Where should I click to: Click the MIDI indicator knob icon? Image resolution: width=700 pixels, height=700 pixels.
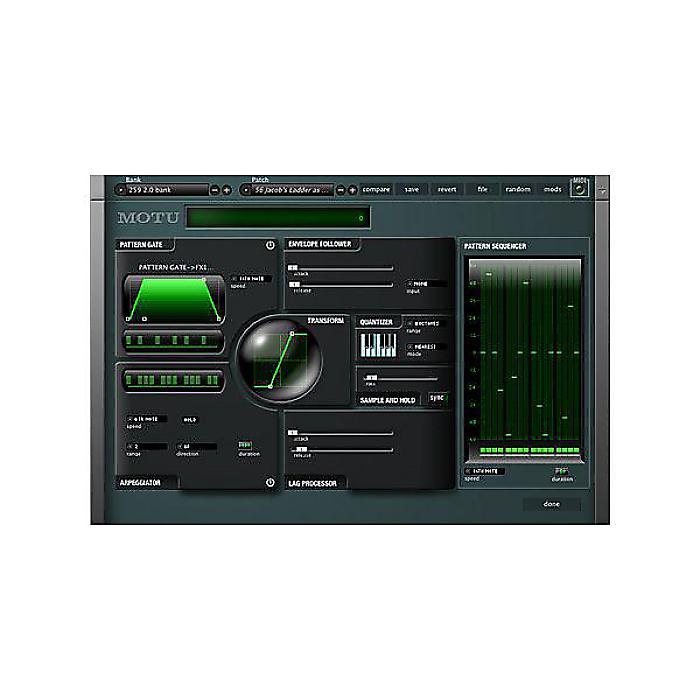pyautogui.click(x=579, y=189)
